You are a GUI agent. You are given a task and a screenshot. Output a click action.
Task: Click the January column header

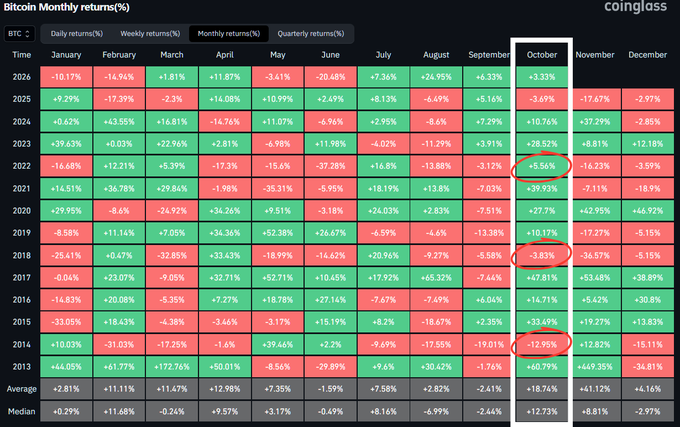[x=66, y=55]
